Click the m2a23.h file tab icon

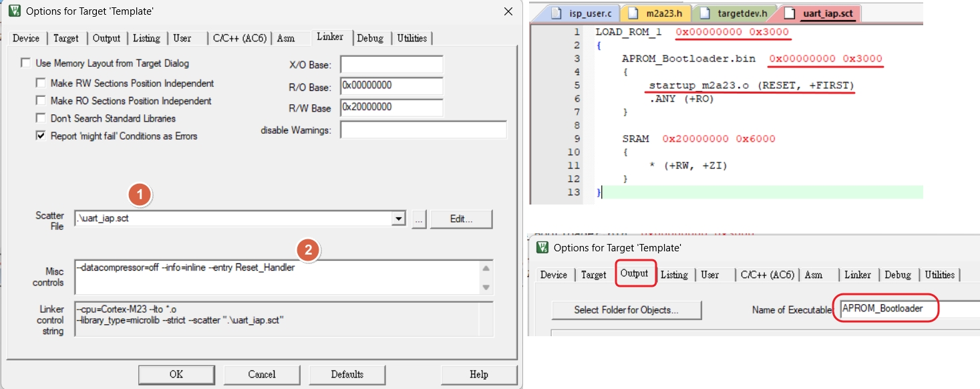632,13
